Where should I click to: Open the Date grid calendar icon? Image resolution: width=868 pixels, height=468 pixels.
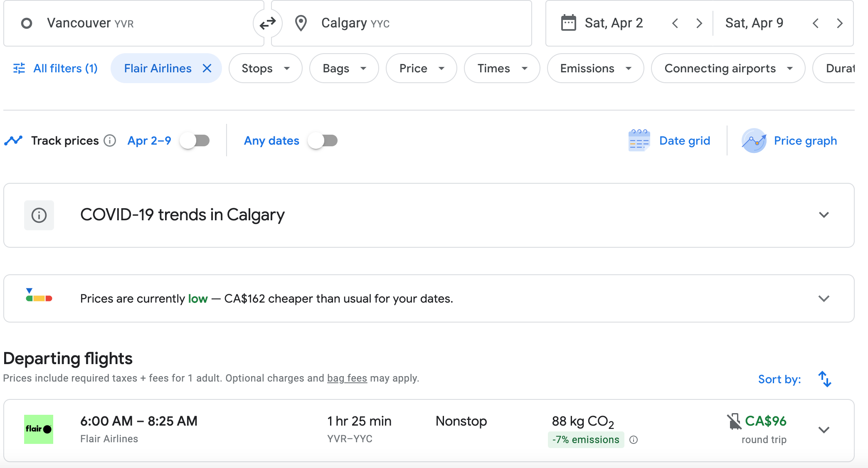point(639,140)
